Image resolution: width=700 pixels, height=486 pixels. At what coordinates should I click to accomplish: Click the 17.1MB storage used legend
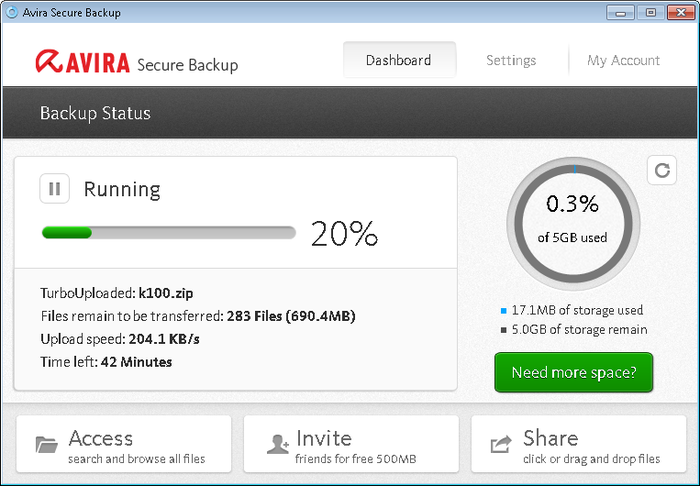[577, 310]
